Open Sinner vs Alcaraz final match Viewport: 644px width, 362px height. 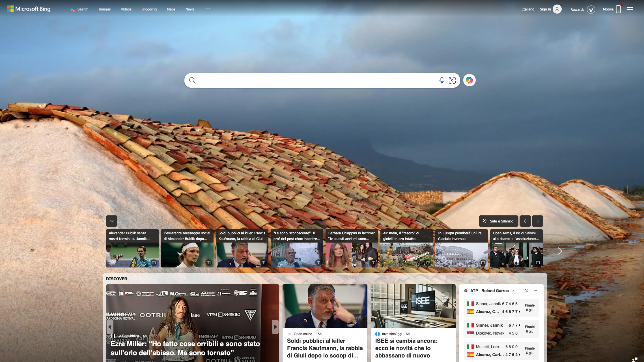501,308
